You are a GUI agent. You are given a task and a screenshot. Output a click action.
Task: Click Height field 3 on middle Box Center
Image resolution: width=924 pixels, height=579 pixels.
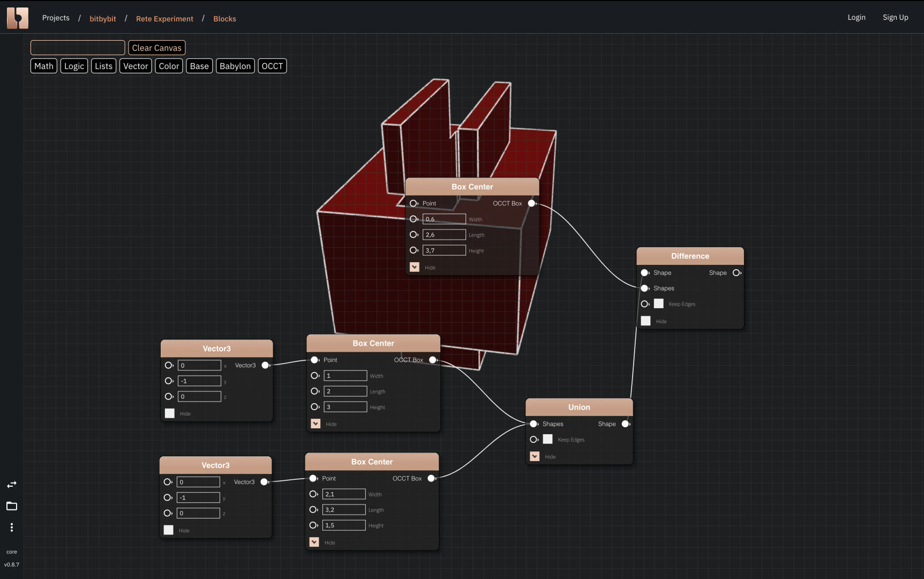345,407
